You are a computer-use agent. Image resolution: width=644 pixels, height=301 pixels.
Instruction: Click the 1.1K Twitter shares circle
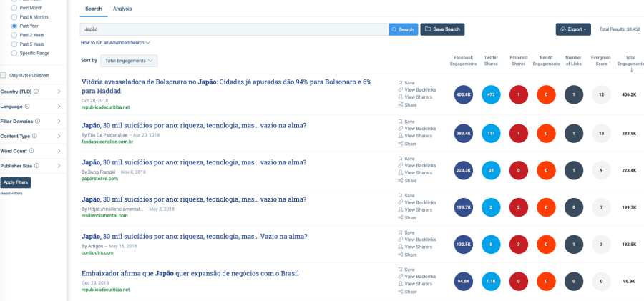click(491, 282)
